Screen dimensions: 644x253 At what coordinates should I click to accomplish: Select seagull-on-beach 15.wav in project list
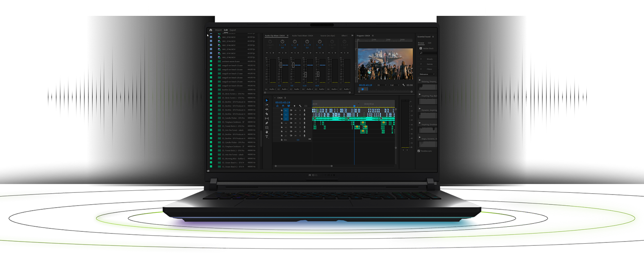[x=232, y=66]
